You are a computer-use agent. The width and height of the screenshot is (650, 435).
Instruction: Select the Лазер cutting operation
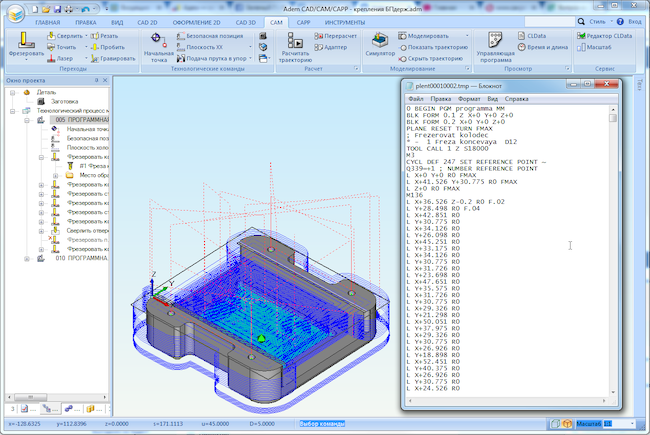pos(63,58)
